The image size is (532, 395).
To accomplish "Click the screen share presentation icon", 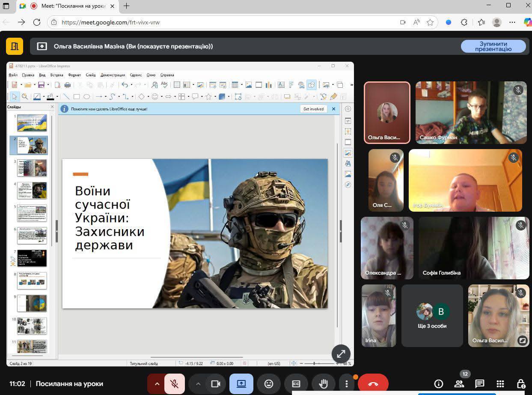I will click(x=241, y=384).
